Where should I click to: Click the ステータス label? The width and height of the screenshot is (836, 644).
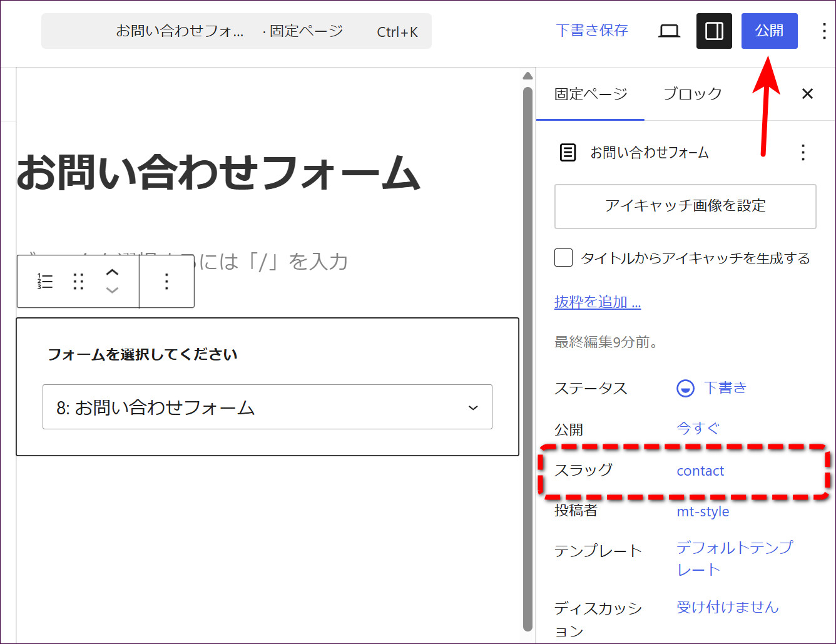click(591, 389)
